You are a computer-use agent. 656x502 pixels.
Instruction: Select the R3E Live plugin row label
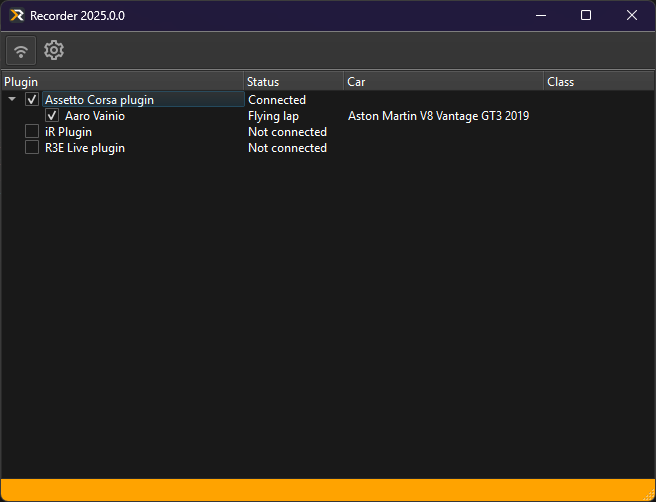point(85,148)
